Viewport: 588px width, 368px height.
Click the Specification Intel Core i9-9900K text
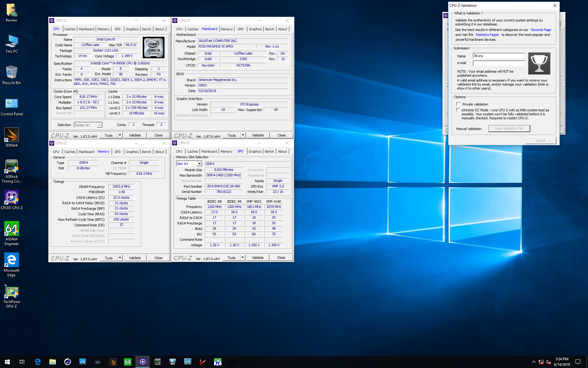click(x=120, y=63)
